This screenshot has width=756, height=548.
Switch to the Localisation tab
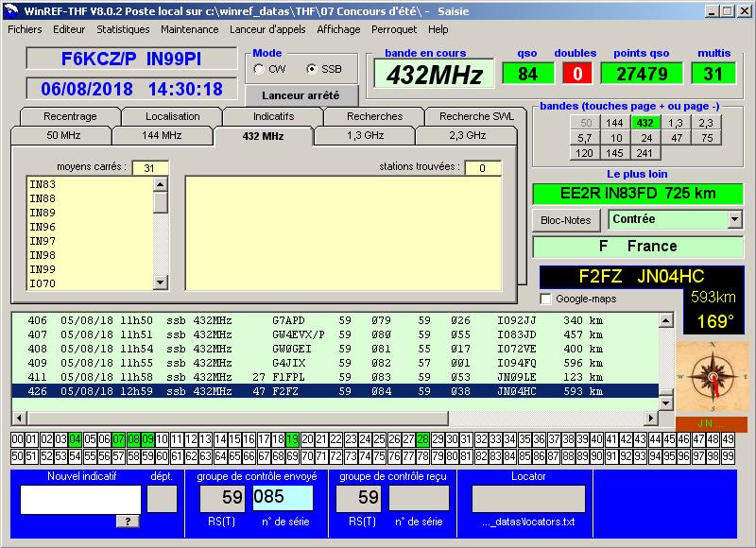coord(173,116)
